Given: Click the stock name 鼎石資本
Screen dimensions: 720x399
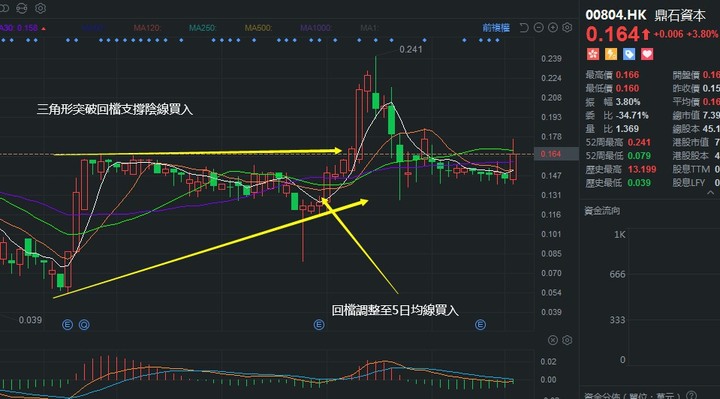Looking at the screenshot, I should pyautogui.click(x=680, y=15).
